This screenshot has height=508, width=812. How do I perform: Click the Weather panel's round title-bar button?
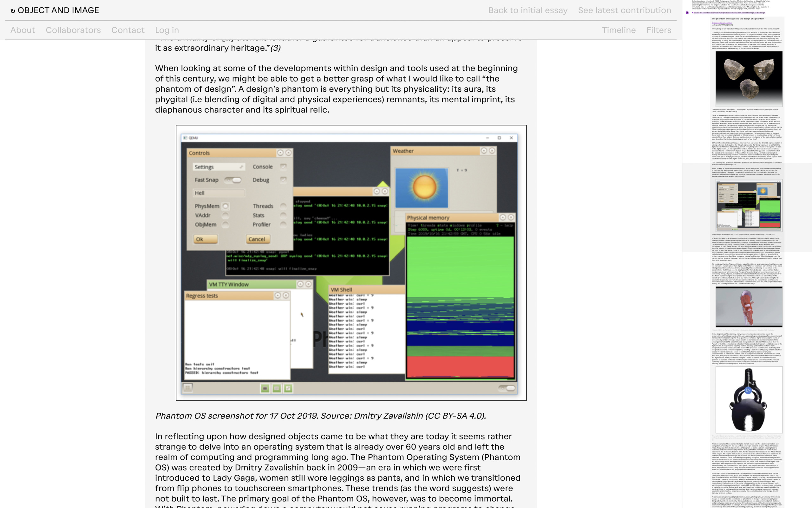(484, 151)
